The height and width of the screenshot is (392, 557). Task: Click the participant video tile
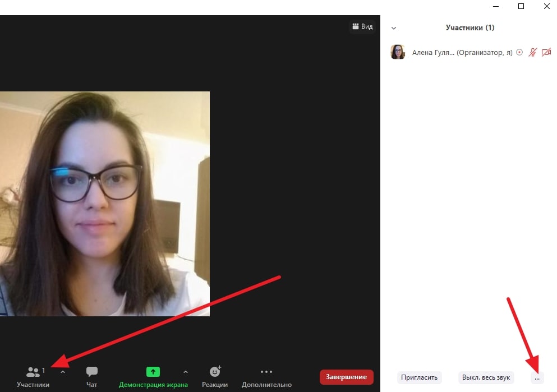coord(105,204)
